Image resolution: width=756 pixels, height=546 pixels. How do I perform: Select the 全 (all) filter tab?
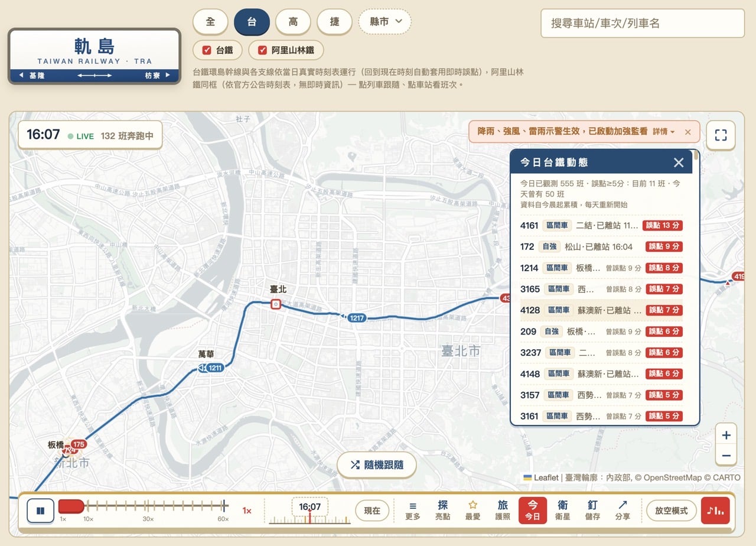coord(210,22)
